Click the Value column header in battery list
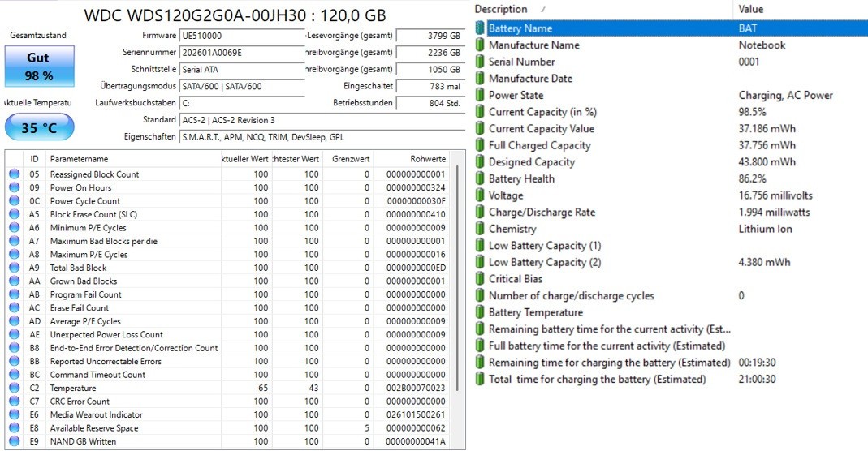The height and width of the screenshot is (451, 868). click(801, 9)
